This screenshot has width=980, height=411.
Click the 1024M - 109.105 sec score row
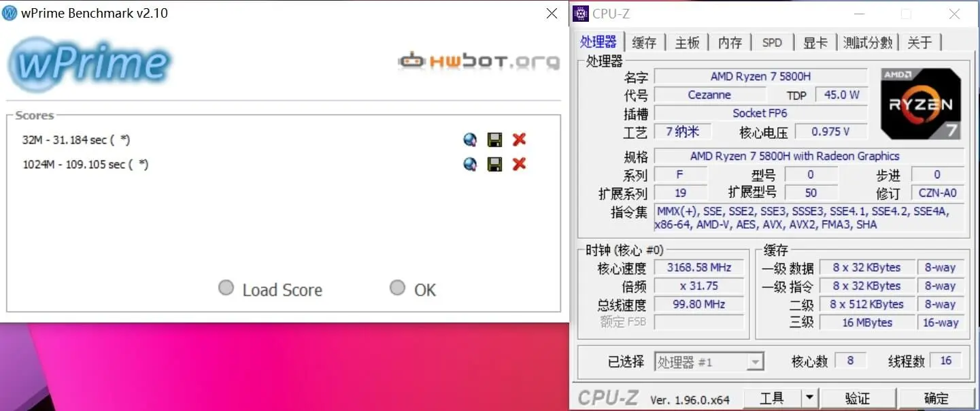pyautogui.click(x=86, y=164)
